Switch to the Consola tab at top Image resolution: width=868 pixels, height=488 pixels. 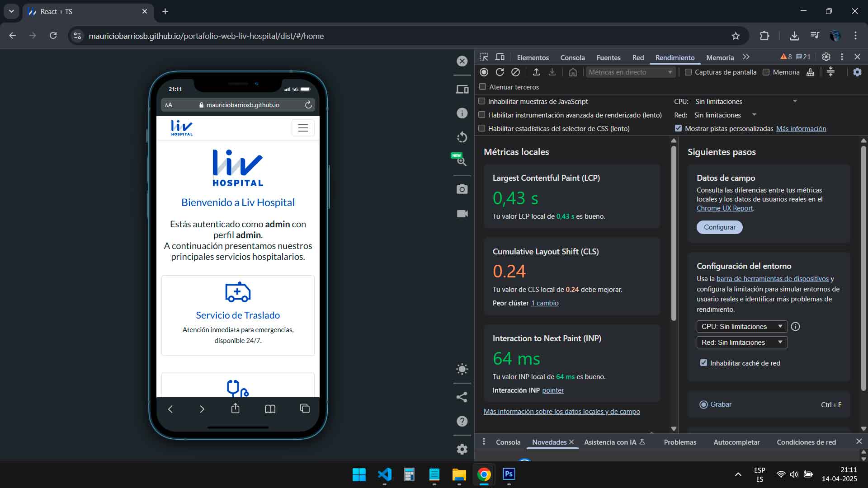tap(572, 57)
